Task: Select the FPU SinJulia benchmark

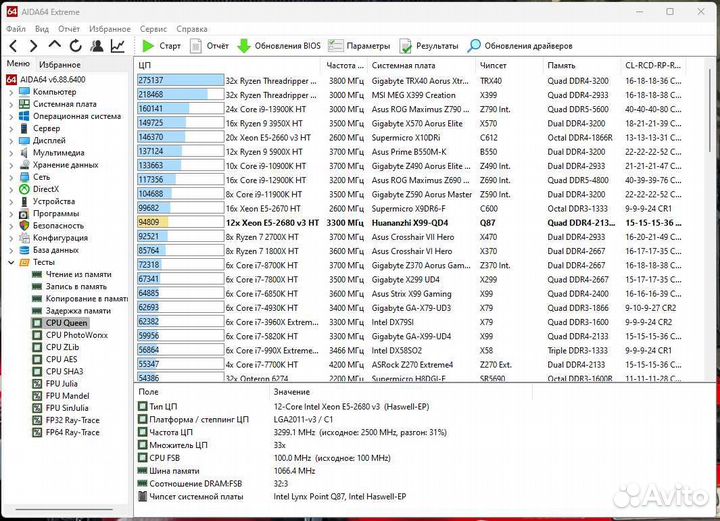Action: (60, 408)
